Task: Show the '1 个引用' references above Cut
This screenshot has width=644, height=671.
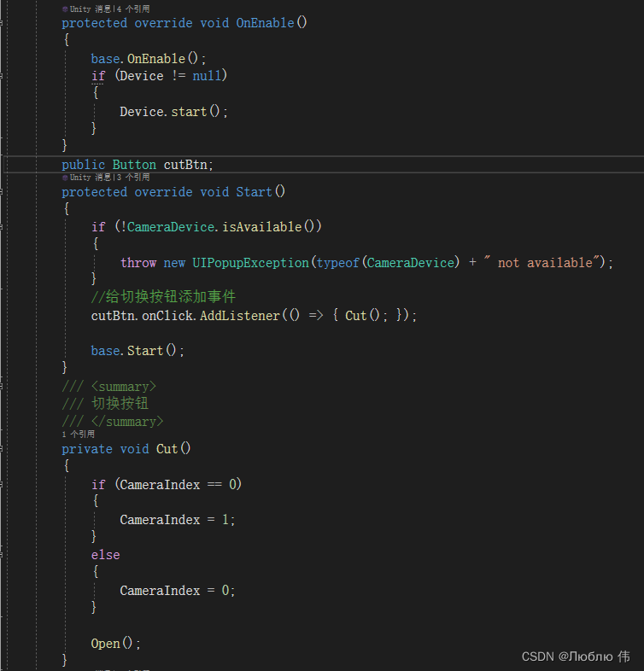Action: (x=79, y=434)
